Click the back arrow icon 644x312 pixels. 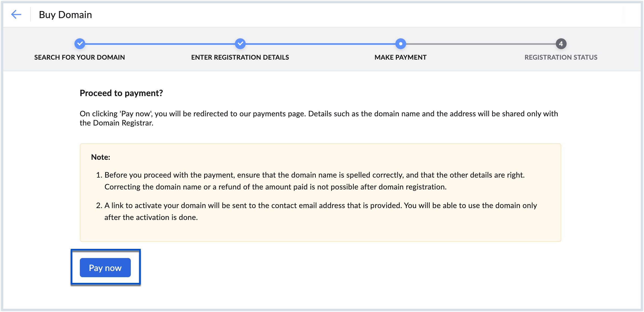[x=16, y=14]
